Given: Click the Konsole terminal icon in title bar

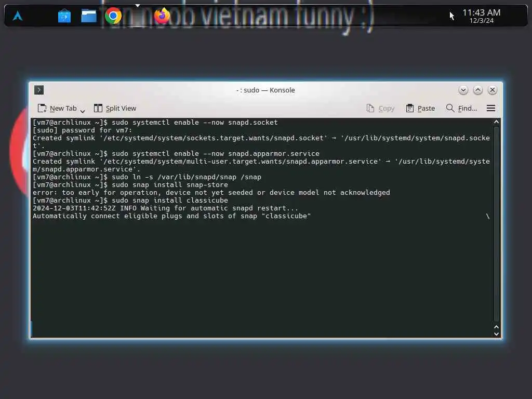Looking at the screenshot, I should [39, 90].
